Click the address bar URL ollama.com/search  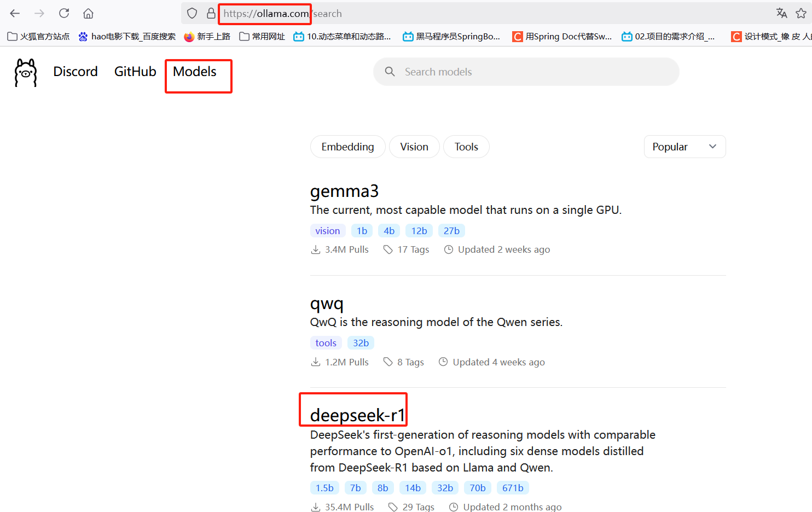coord(282,14)
